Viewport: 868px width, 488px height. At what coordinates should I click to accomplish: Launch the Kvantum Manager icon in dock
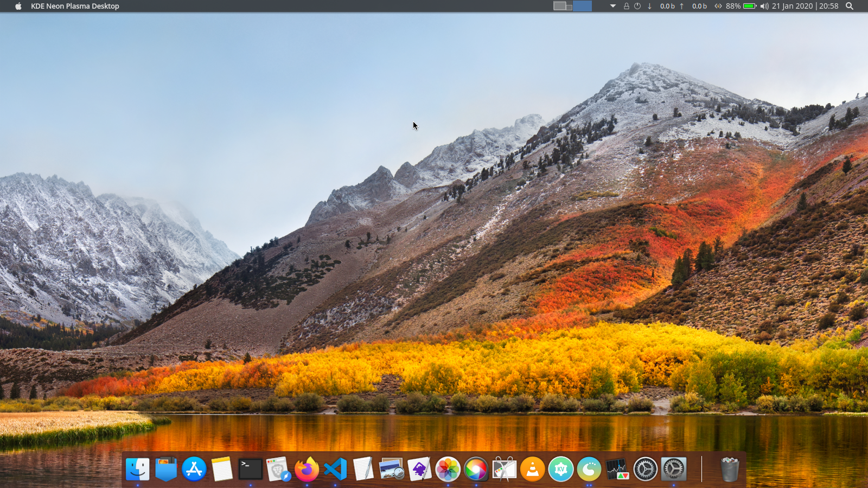click(561, 469)
